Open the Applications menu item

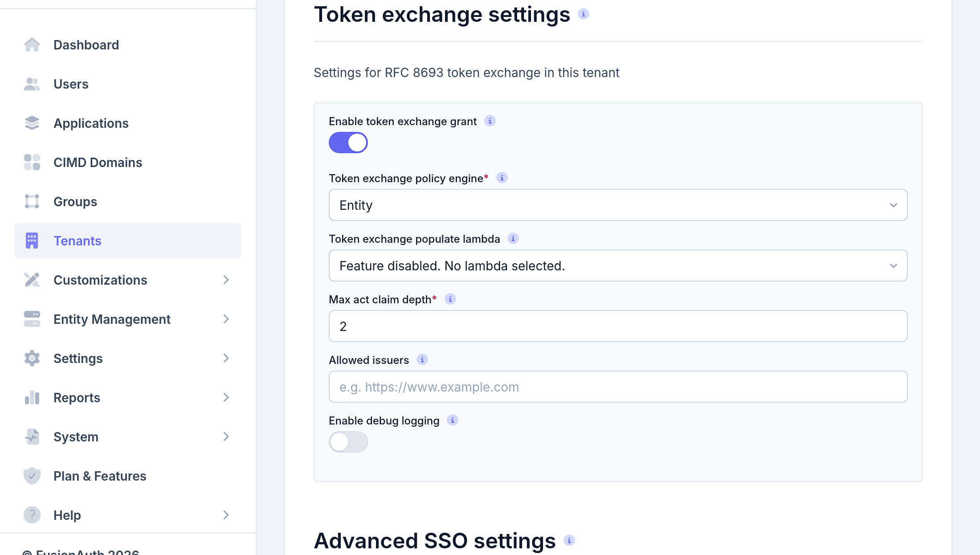click(x=128, y=123)
